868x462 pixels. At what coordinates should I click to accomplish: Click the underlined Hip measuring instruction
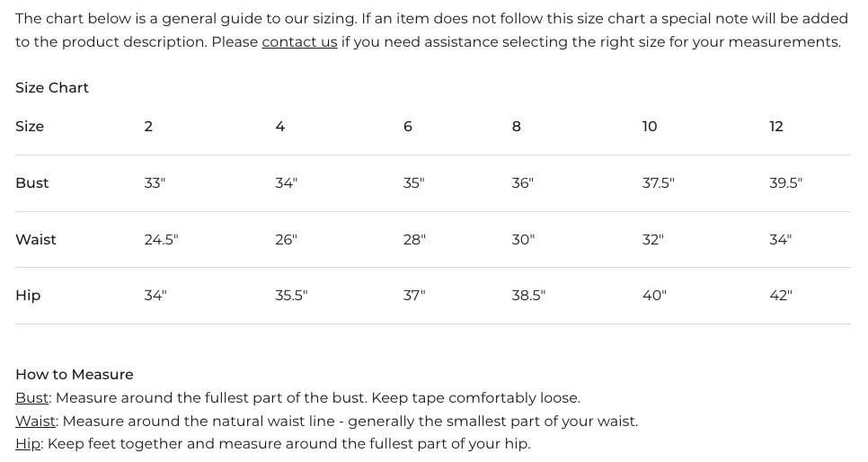[x=28, y=444]
